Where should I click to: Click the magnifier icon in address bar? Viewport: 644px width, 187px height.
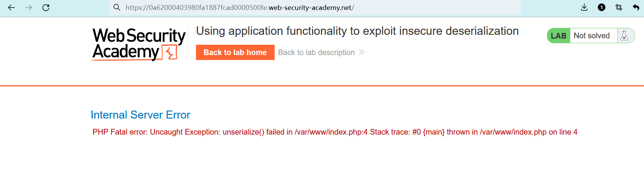click(117, 8)
